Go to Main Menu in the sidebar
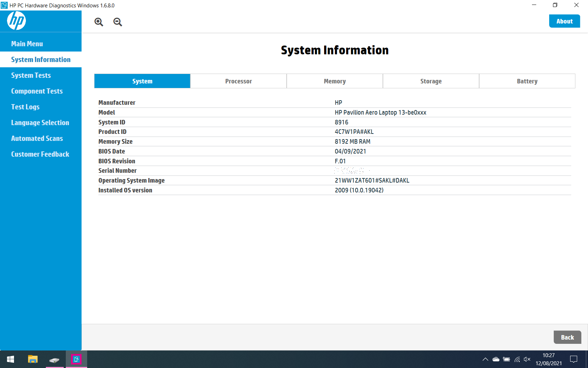Viewport: 588px width, 368px height. pyautogui.click(x=41, y=44)
